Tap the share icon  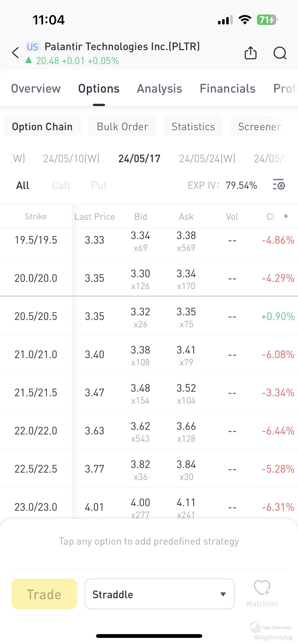[250, 53]
